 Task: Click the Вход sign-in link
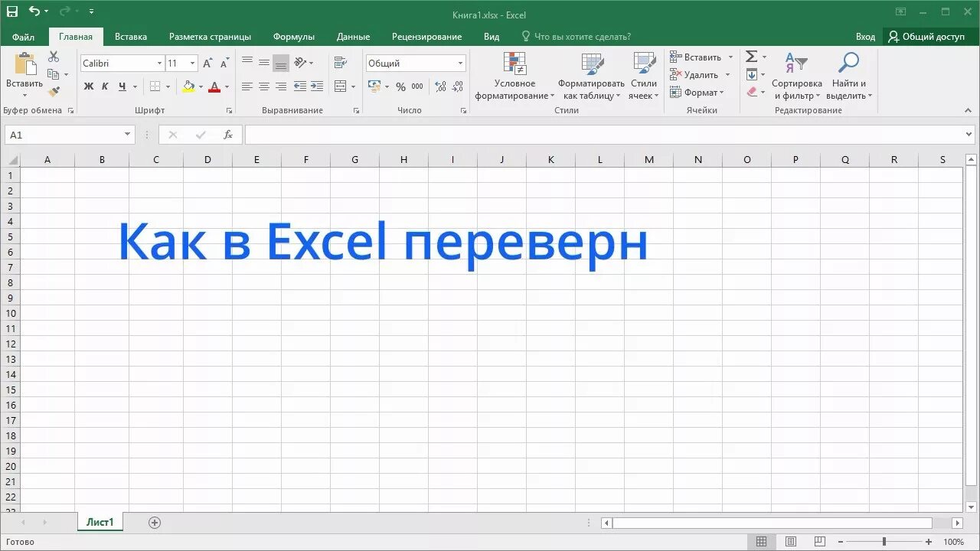(865, 37)
